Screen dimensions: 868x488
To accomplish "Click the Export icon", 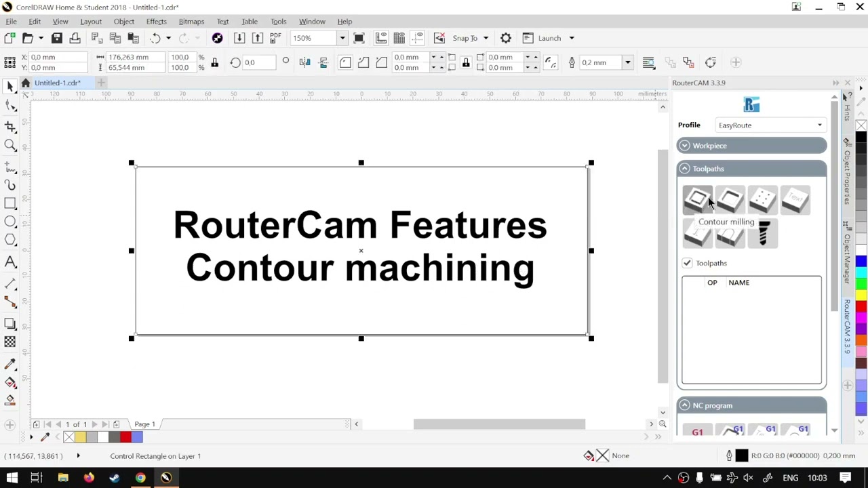I will click(x=258, y=38).
